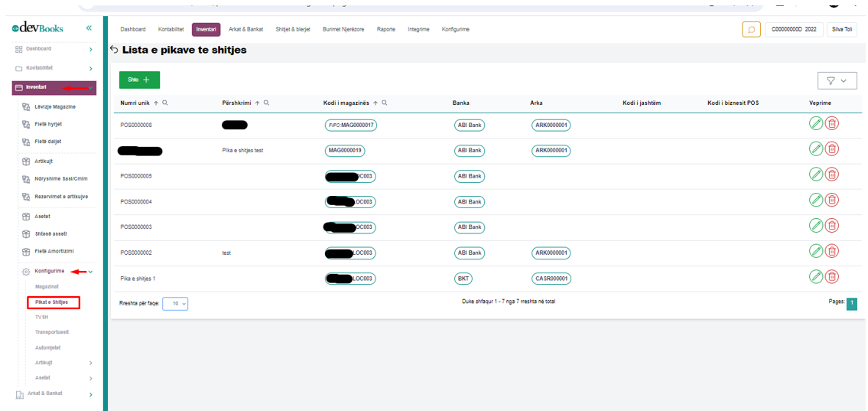Click the green Shto add button
Viewport: 868px width, 411px height.
pos(139,80)
